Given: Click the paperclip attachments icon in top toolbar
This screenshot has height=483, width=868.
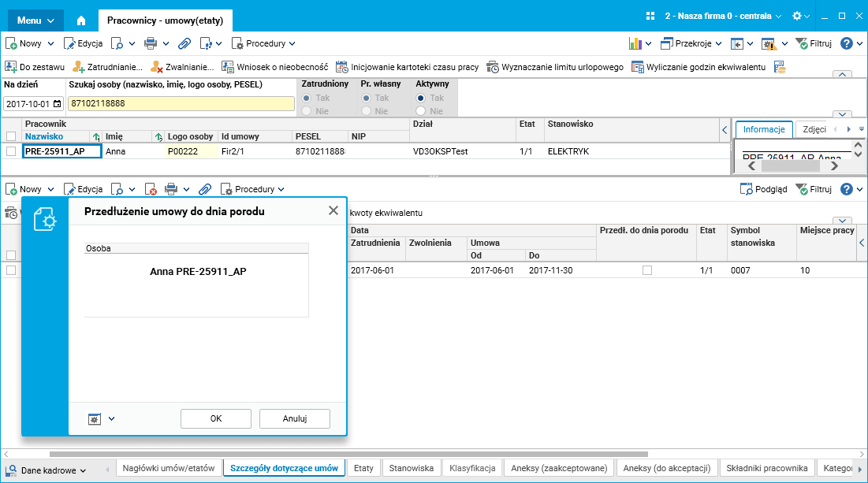Looking at the screenshot, I should pos(184,43).
